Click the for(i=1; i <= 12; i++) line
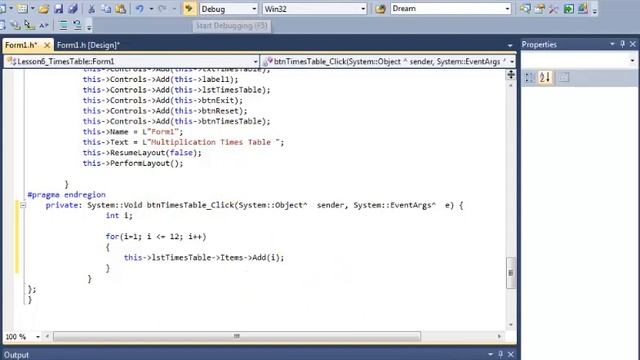 [156, 237]
